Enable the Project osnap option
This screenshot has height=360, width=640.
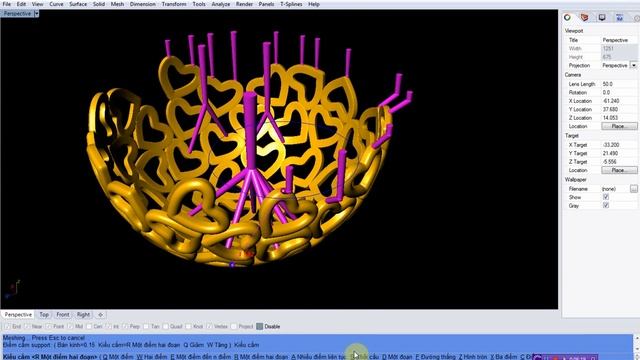[233, 327]
